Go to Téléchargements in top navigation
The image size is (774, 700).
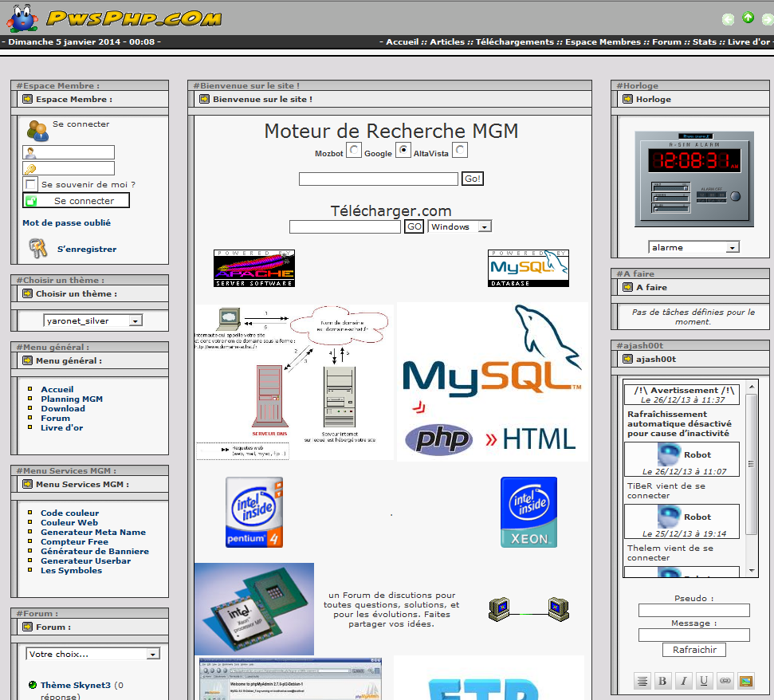pos(515,42)
